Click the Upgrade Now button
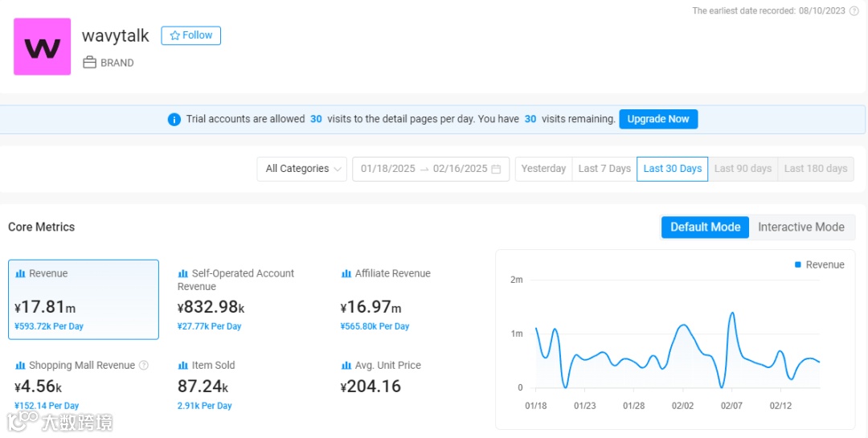This screenshot has width=868, height=438. [658, 119]
